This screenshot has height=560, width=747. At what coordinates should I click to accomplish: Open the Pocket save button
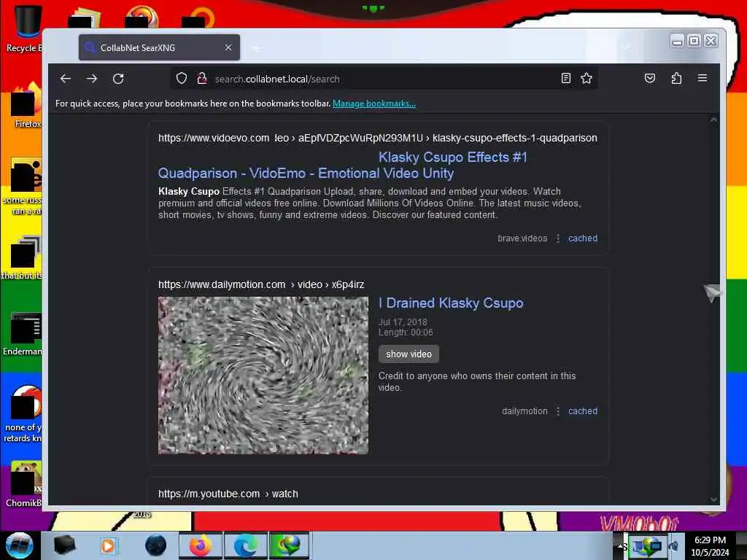[650, 78]
